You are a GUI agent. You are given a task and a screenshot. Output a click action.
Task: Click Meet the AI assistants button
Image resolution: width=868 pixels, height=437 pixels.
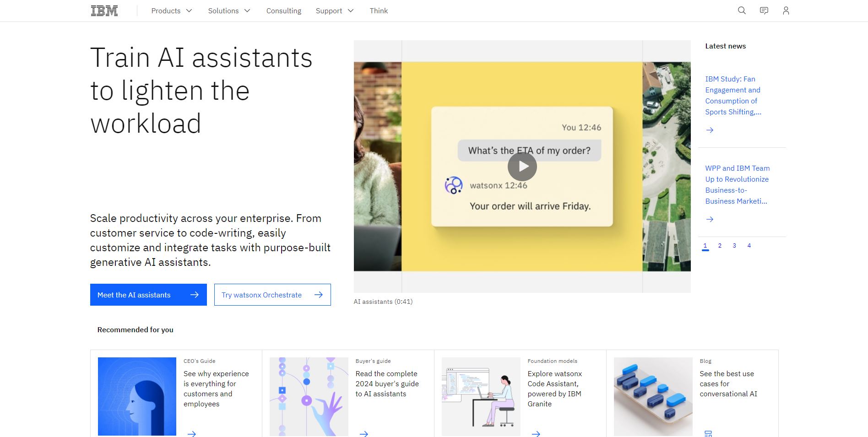coord(148,295)
